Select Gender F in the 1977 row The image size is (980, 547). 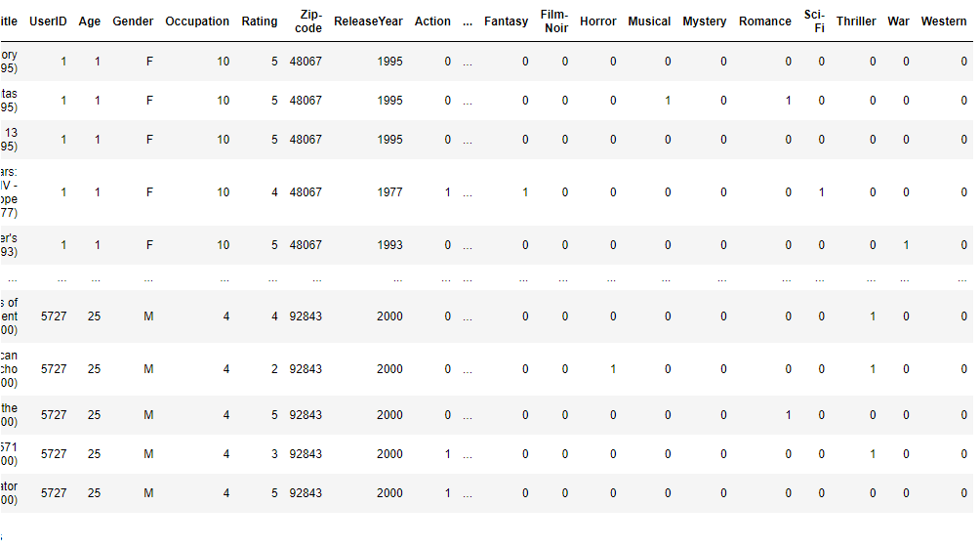(149, 192)
